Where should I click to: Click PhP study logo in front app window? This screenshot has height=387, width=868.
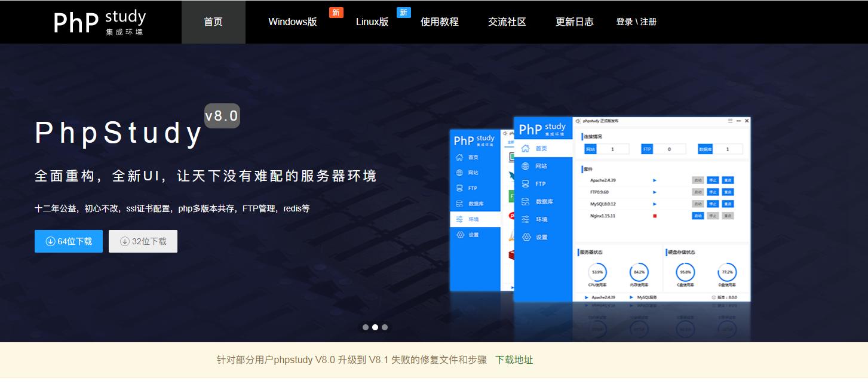(x=542, y=128)
